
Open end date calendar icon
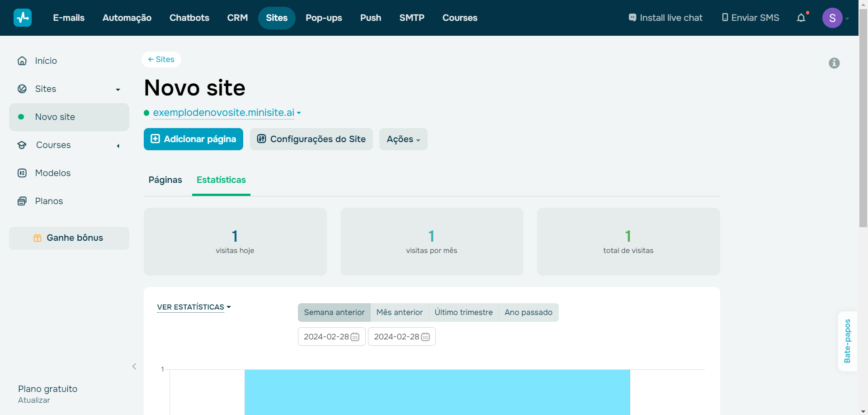[x=425, y=337]
